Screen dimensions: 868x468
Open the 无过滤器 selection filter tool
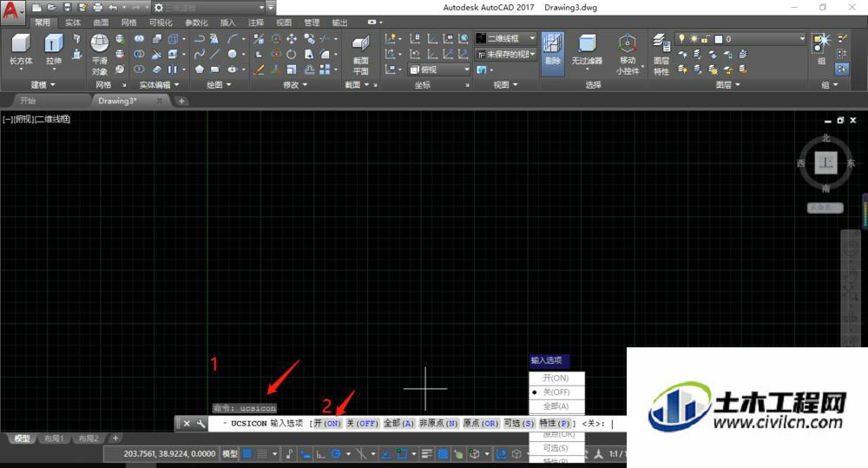pos(587,50)
